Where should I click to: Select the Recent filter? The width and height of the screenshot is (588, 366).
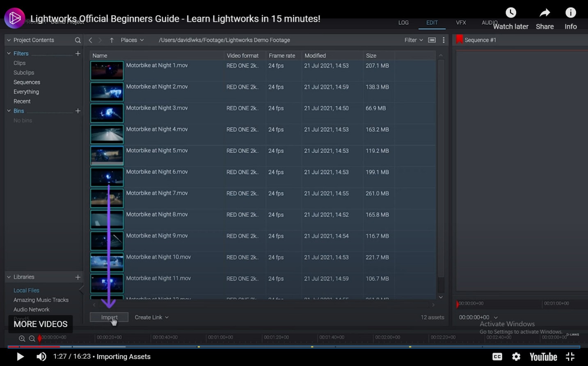(22, 101)
